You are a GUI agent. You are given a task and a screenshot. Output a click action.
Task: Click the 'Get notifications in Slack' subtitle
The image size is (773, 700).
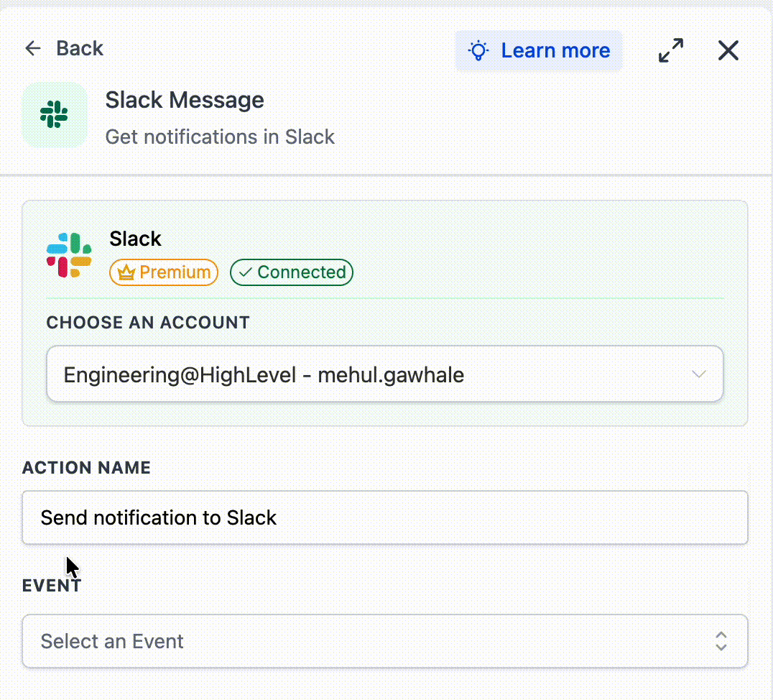point(220,137)
